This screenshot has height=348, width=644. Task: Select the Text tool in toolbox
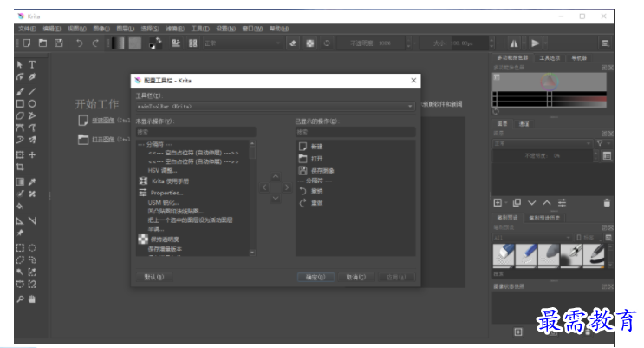[32, 64]
